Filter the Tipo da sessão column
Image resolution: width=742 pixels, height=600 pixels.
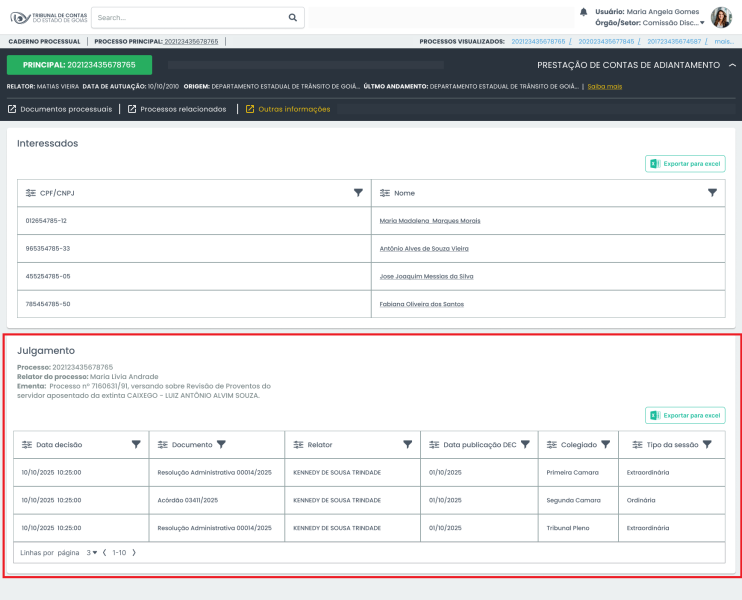pyautogui.click(x=707, y=444)
